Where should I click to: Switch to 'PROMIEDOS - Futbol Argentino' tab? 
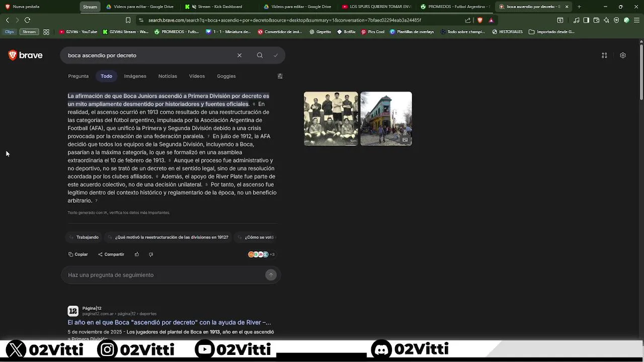point(455,7)
